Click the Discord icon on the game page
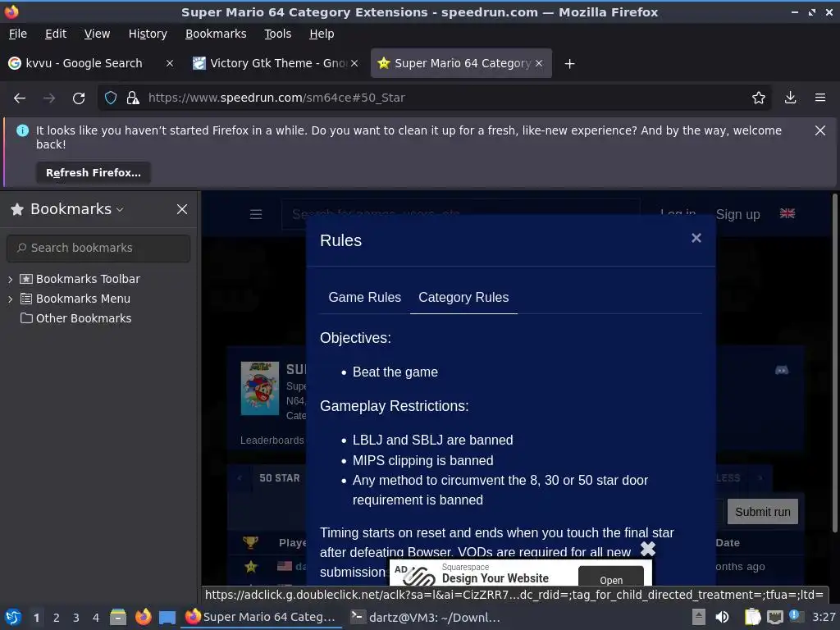This screenshot has width=840, height=630. point(782,370)
